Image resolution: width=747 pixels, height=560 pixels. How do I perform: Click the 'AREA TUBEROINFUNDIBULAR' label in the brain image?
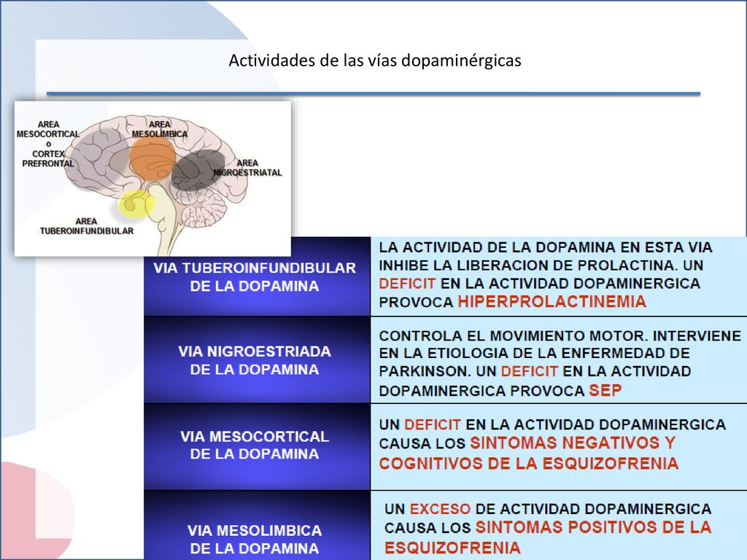pos(87,226)
